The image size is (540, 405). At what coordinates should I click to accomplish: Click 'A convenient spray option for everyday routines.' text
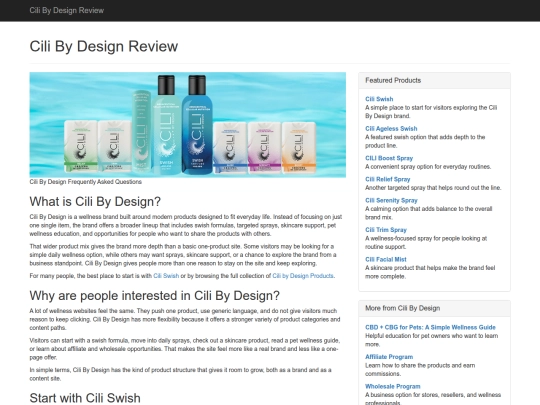click(428, 167)
